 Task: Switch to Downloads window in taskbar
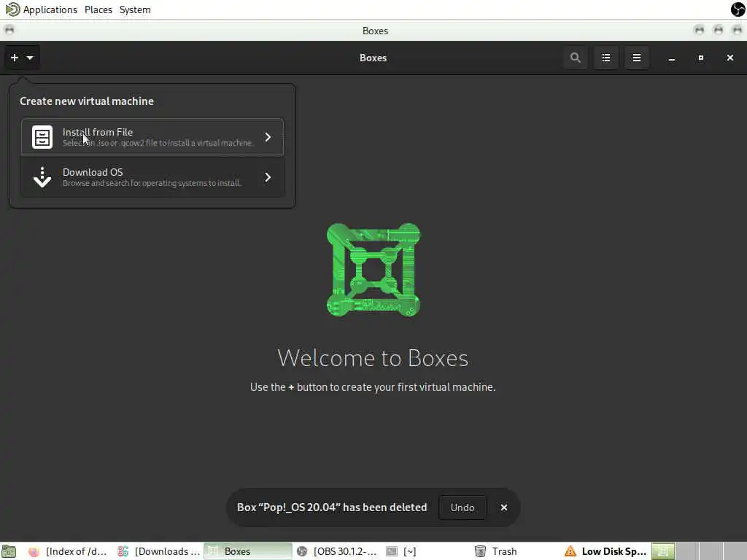(159, 551)
